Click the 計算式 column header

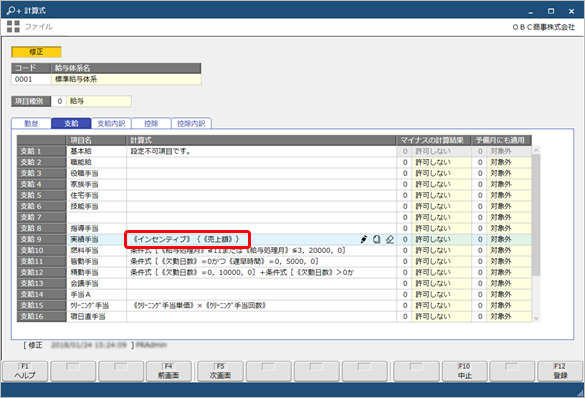point(261,140)
